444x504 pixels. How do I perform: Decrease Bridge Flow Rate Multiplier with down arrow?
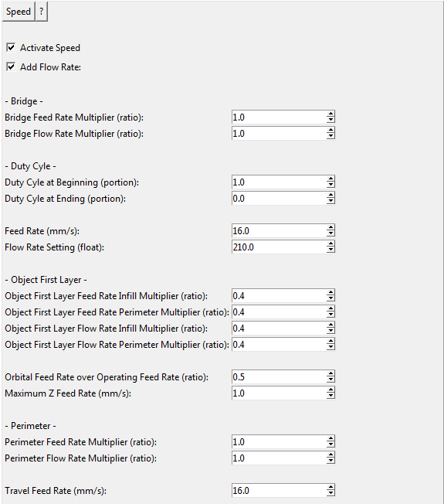click(x=330, y=136)
